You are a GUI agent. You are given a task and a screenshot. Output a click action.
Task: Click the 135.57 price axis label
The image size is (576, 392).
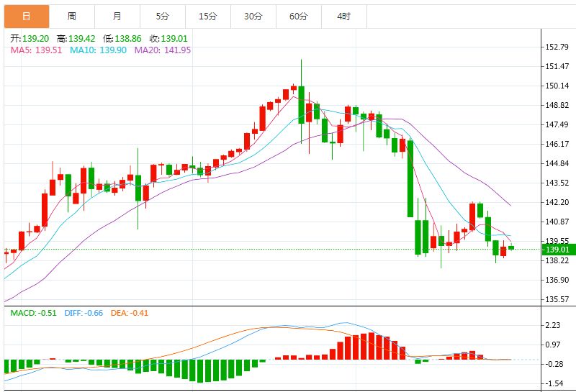point(557,299)
